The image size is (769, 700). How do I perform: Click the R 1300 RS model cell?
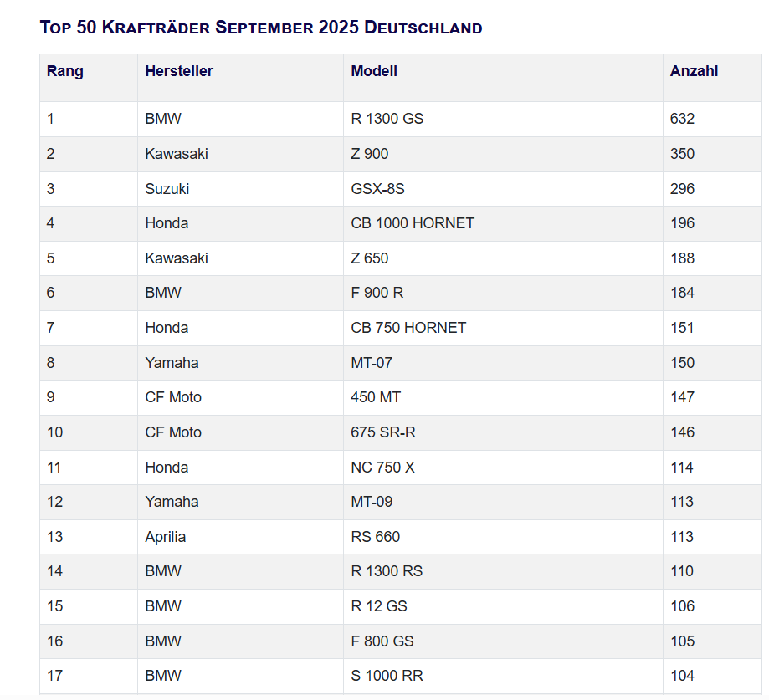[387, 571]
